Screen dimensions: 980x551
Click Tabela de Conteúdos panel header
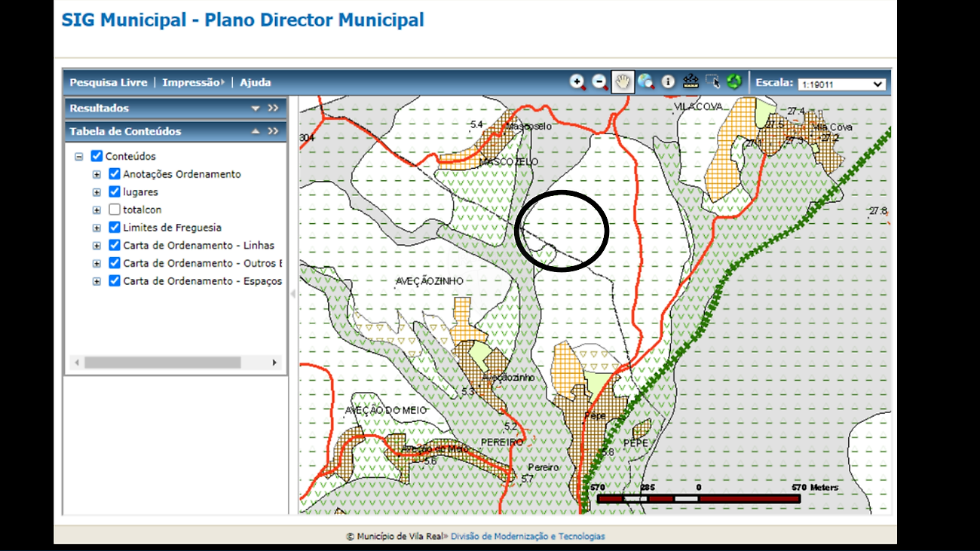(x=176, y=131)
